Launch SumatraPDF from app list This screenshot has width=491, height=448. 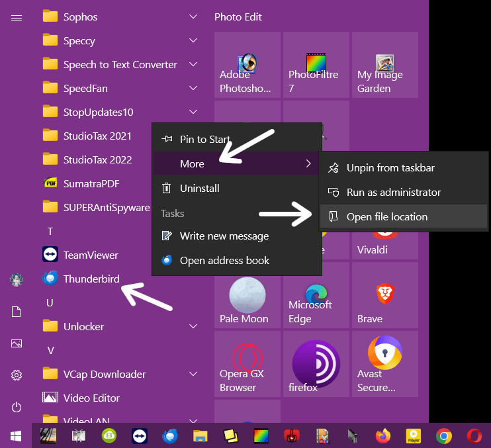(x=81, y=183)
